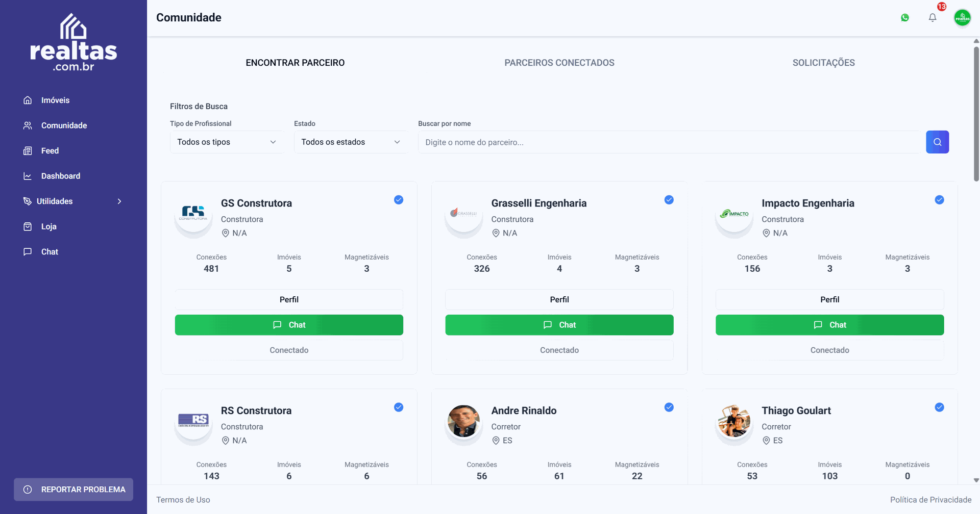Expand the Utilidades sidebar menu
The width and height of the screenshot is (980, 514).
click(x=72, y=201)
